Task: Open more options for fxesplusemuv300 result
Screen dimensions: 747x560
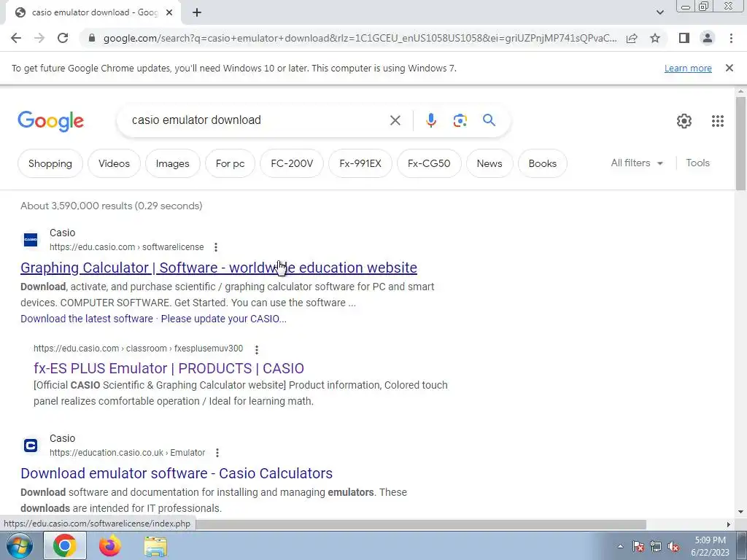Action: pos(256,349)
